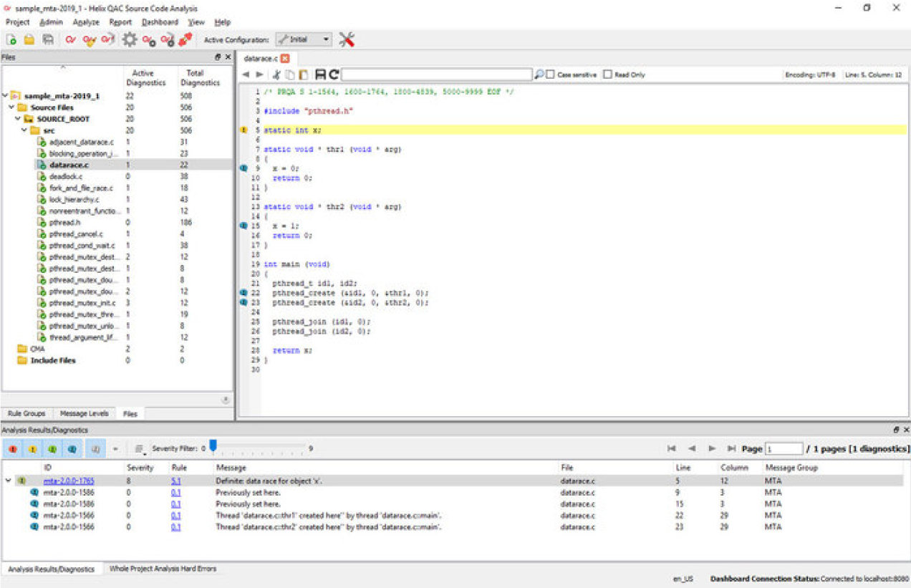Open settings via the gear toolbar icon
The image size is (911, 588).
click(x=129, y=40)
